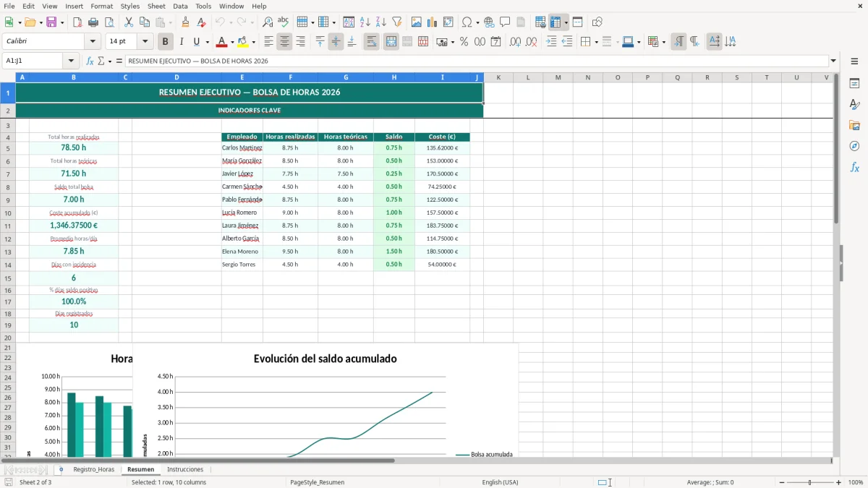Click the Format as Percent icon

tap(464, 42)
